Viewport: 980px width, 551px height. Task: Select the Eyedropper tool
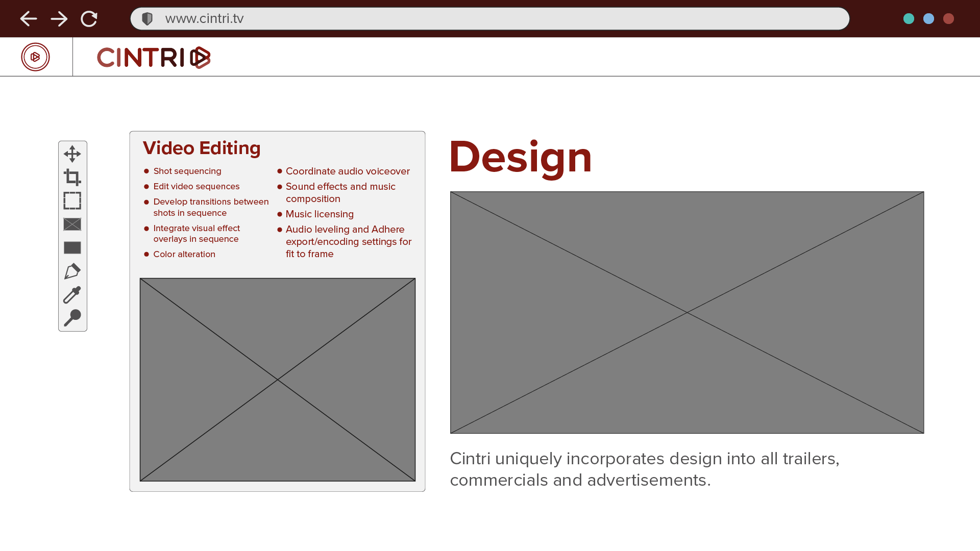tap(72, 294)
